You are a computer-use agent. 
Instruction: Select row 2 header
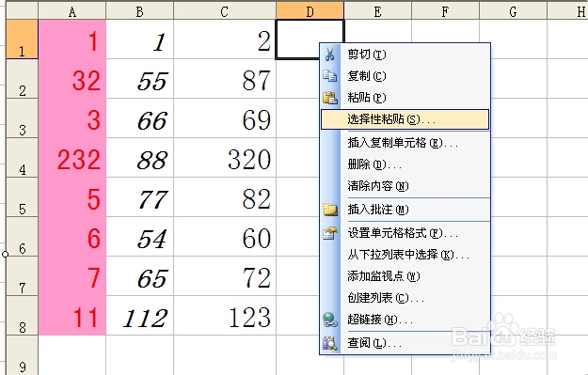click(x=23, y=79)
